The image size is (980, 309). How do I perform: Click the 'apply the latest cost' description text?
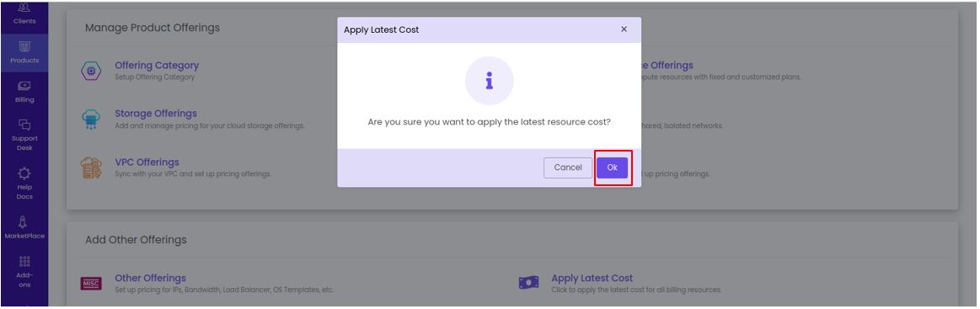[x=636, y=290]
